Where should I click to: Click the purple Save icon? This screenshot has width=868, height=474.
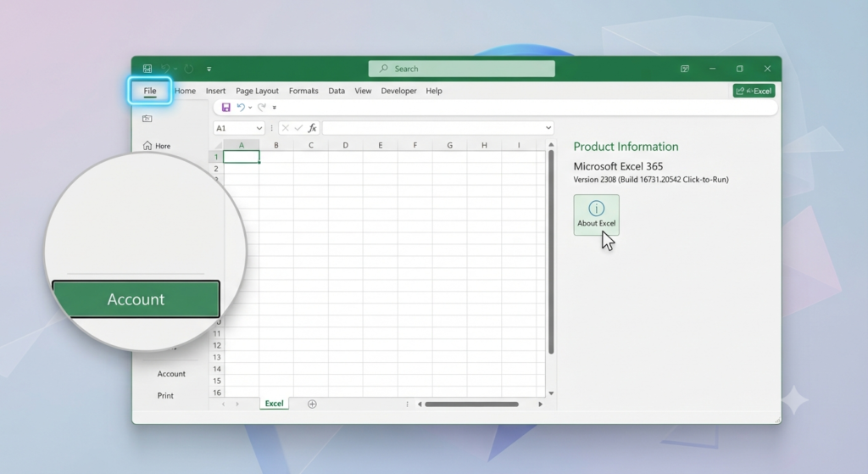225,108
